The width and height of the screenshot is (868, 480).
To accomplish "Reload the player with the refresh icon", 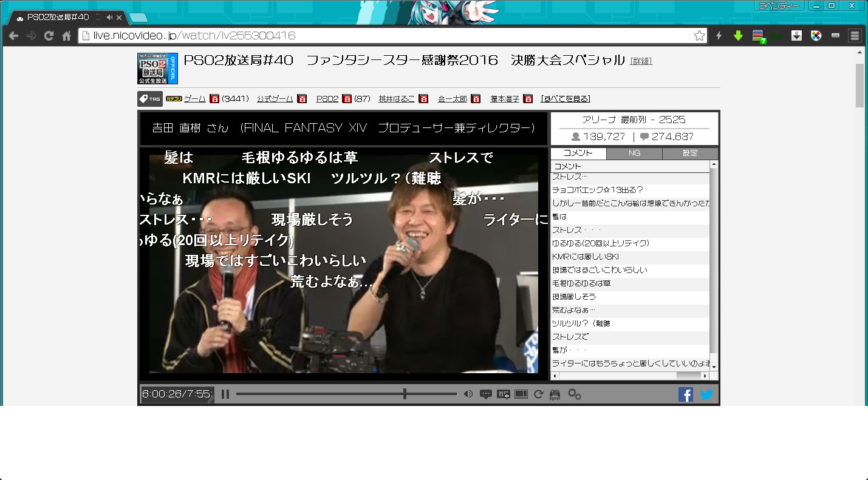I will tap(538, 394).
